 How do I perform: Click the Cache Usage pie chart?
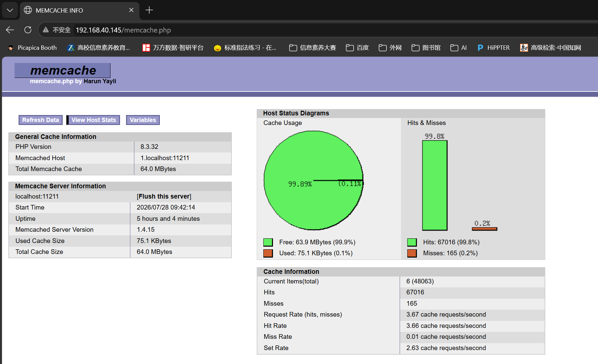tap(313, 180)
